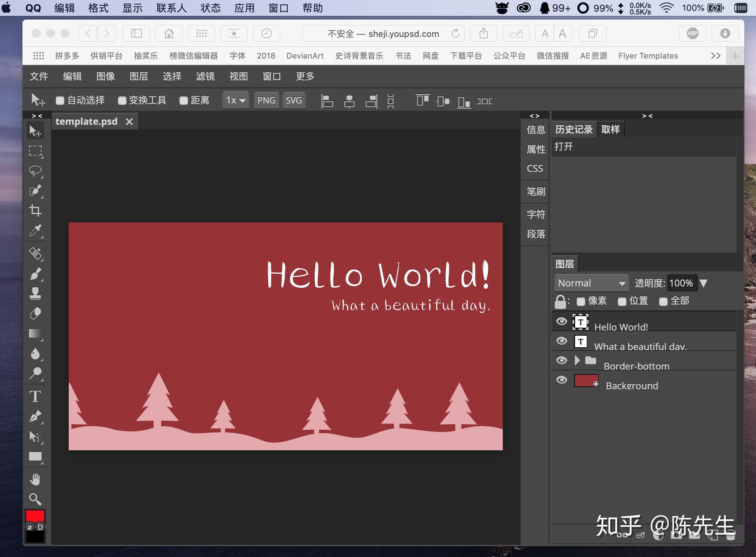
Task: Select the Dodge tool
Action: [35, 373]
